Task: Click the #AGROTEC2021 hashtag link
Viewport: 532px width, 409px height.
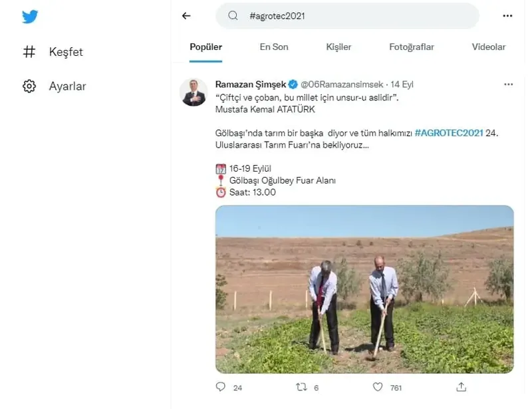Action: pyautogui.click(x=448, y=133)
